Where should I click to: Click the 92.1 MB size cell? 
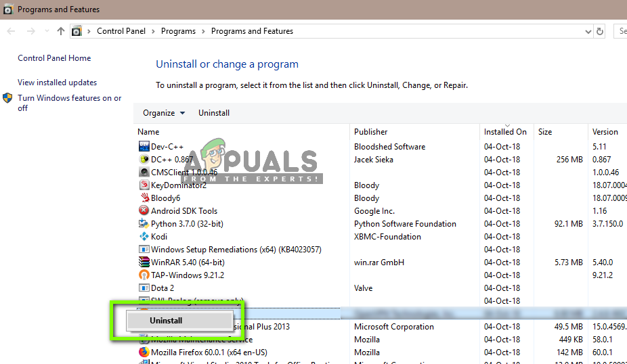[569, 224]
